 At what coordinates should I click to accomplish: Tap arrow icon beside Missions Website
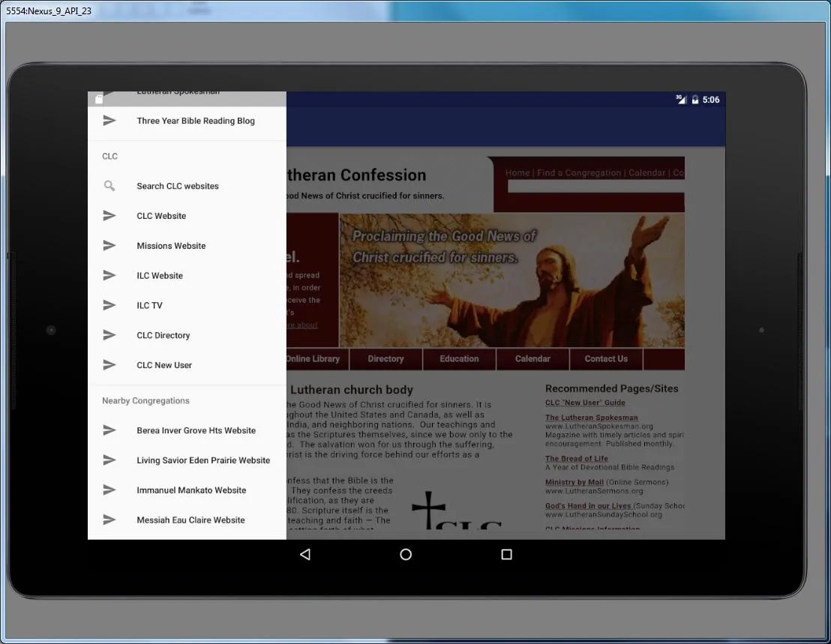(109, 245)
